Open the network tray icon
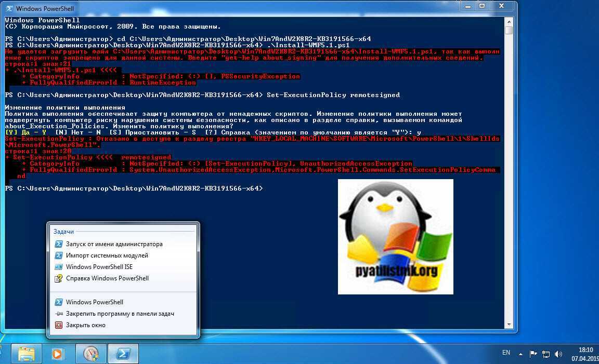The image size is (599, 364). 546,355
